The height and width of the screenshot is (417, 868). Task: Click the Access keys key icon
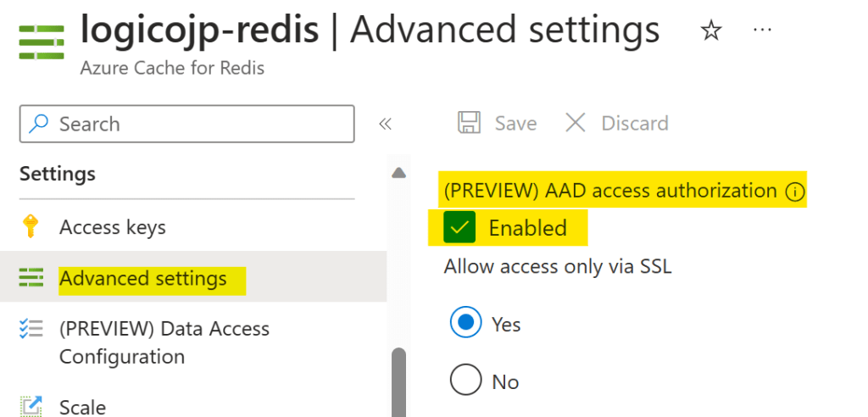[31, 227]
